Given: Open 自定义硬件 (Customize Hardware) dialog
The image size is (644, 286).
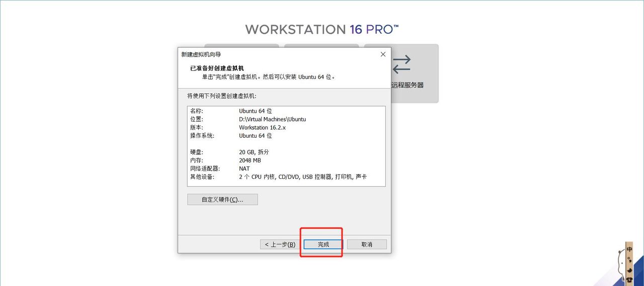Looking at the screenshot, I should coord(222,200).
